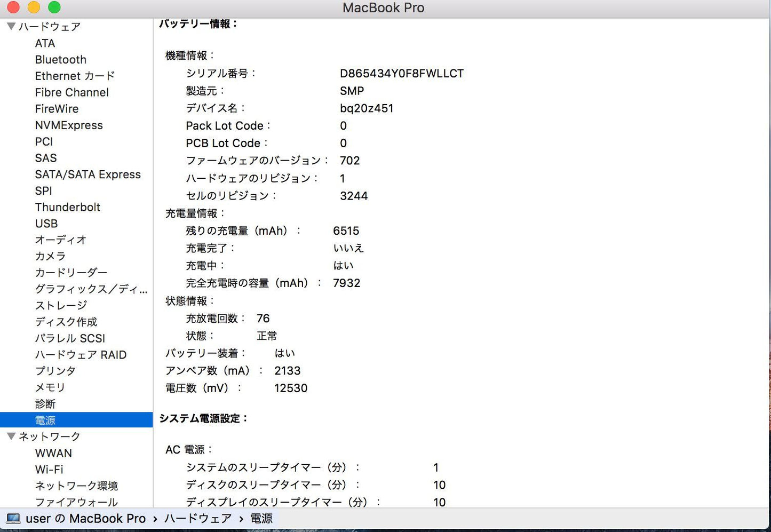The height and width of the screenshot is (532, 771).
Task: Click cycle count value 76
Action: (263, 319)
